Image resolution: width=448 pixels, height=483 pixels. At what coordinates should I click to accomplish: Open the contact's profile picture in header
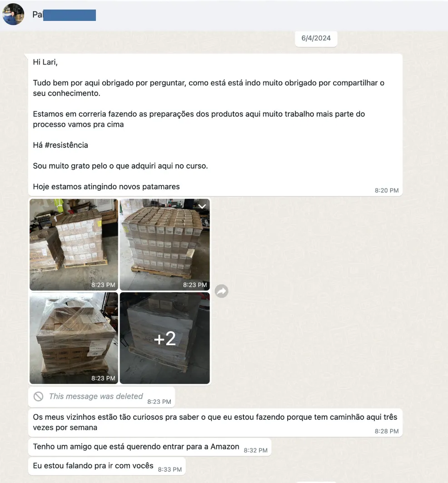click(13, 14)
